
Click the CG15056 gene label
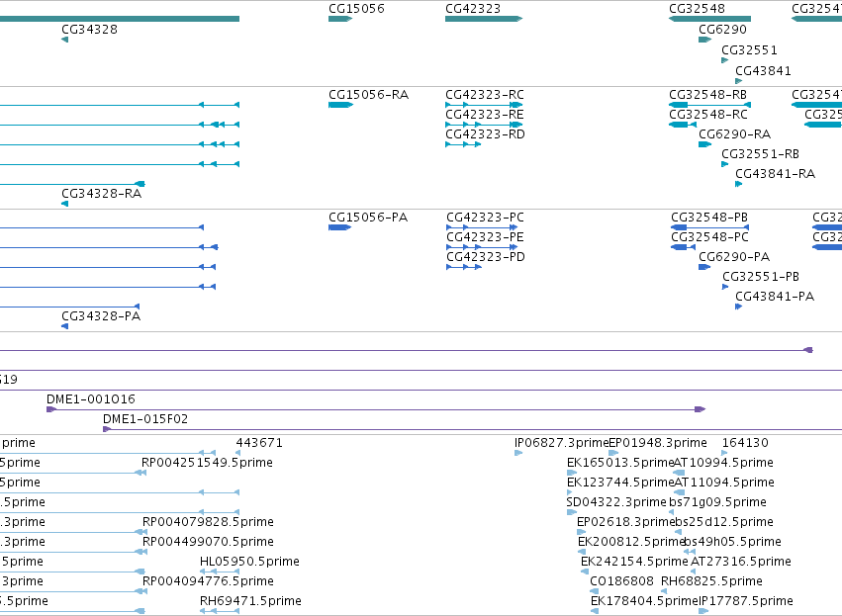pos(356,9)
